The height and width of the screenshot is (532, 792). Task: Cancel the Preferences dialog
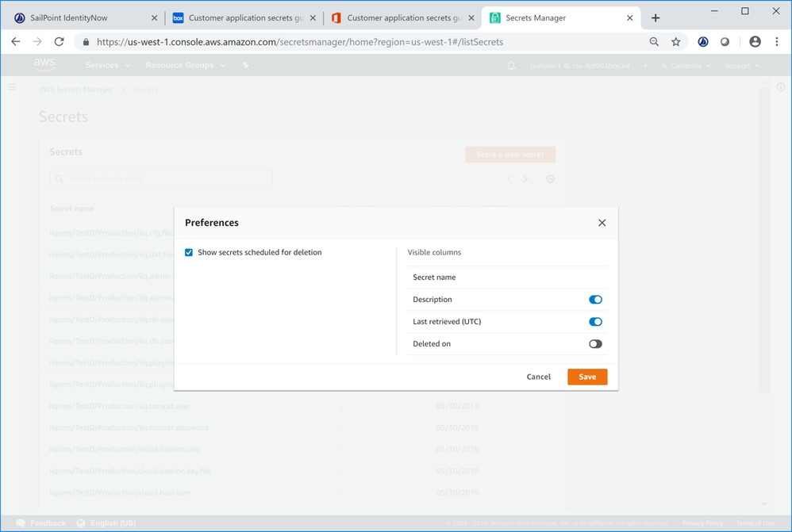pos(538,377)
